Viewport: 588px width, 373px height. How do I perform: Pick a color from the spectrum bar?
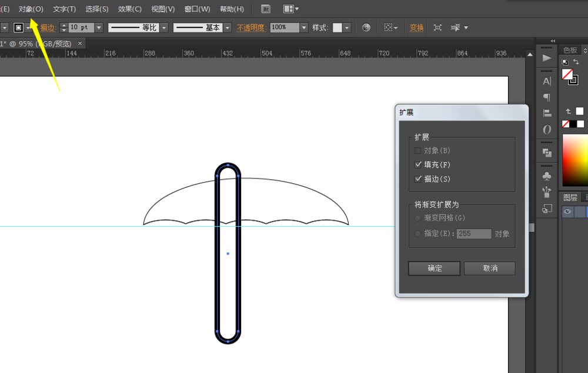(575, 159)
